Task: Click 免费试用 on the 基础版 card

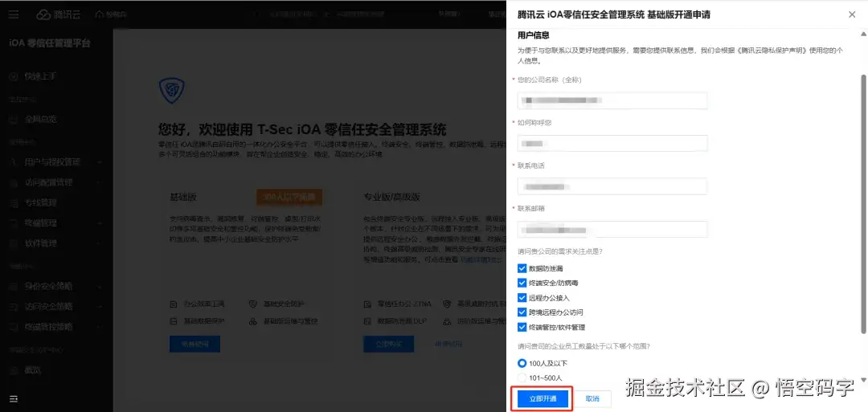Action: tap(194, 344)
